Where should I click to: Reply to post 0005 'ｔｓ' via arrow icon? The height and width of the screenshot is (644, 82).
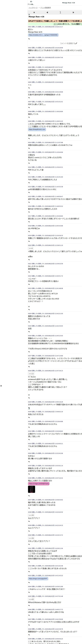(x=29, y=88)
